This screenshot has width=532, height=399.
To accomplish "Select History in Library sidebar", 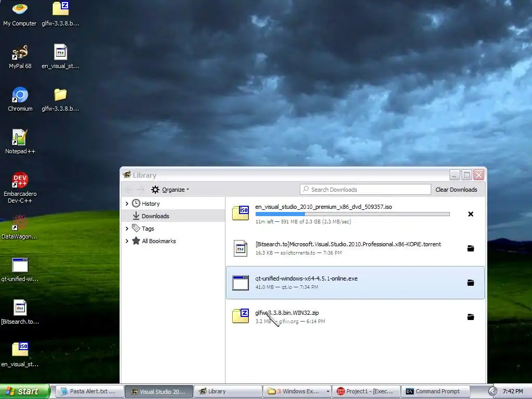I will pyautogui.click(x=151, y=204).
